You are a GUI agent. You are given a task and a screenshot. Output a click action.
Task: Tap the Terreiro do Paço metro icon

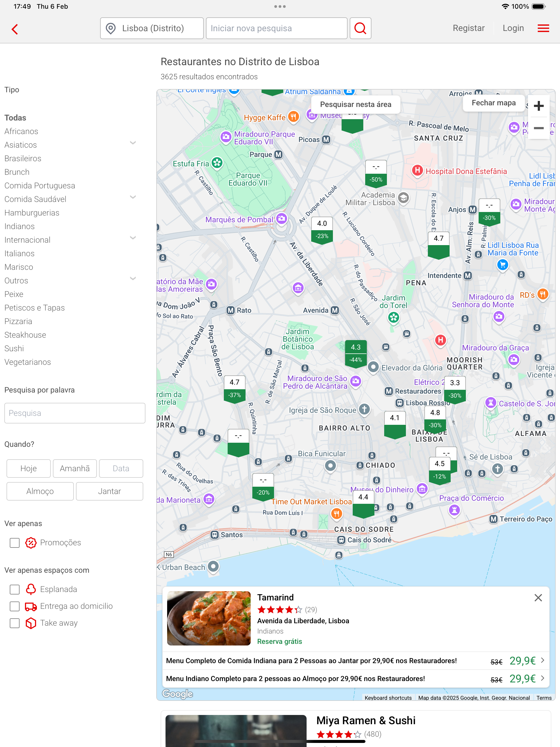494,519
